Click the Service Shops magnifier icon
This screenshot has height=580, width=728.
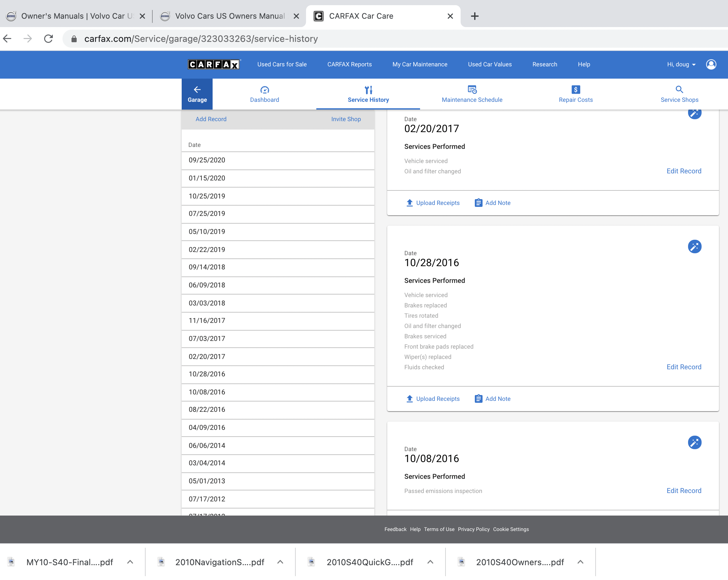point(679,90)
